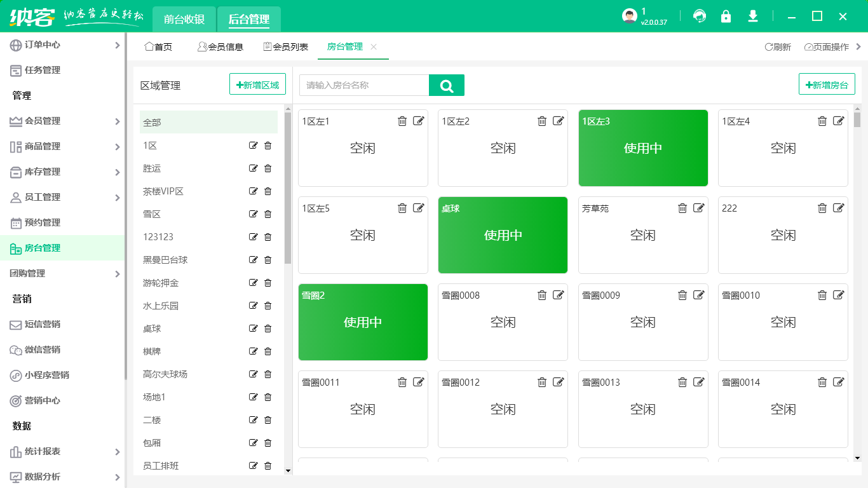This screenshot has width=868, height=488.
Task: Click the edit icon for 胜运 area
Action: tap(254, 168)
